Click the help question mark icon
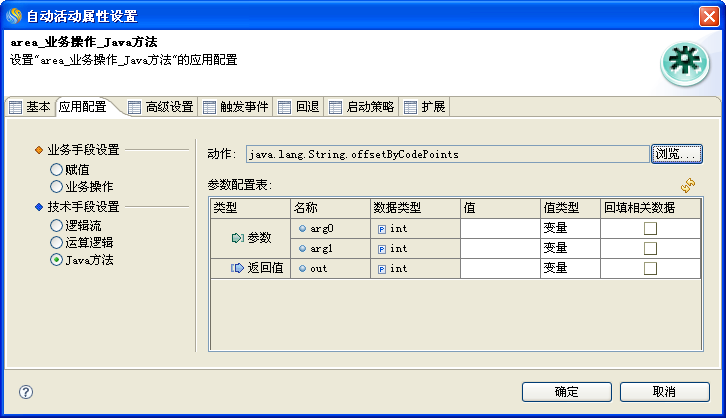This screenshot has width=726, height=418. (x=26, y=391)
